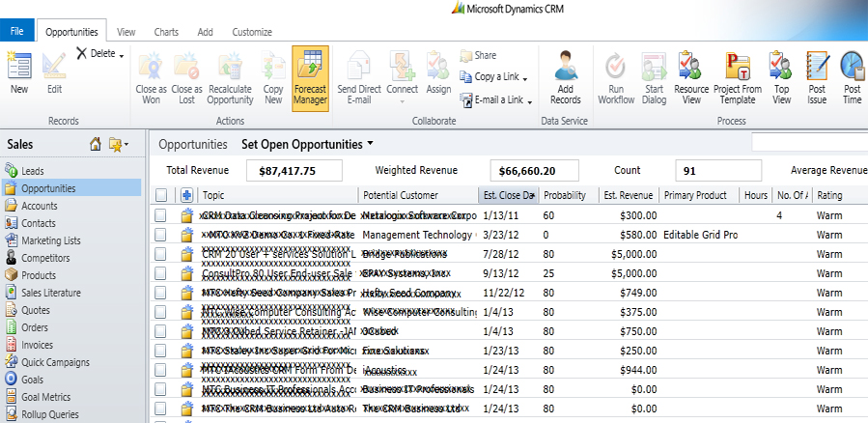Viewport: 868px width, 423px height.
Task: Check the Management Technology opportunity row checkbox
Action: [x=161, y=235]
